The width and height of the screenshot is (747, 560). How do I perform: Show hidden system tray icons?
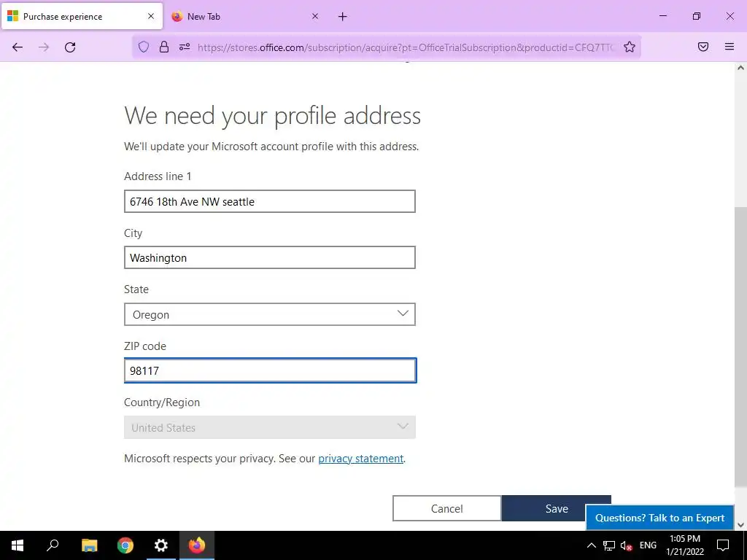pos(591,545)
